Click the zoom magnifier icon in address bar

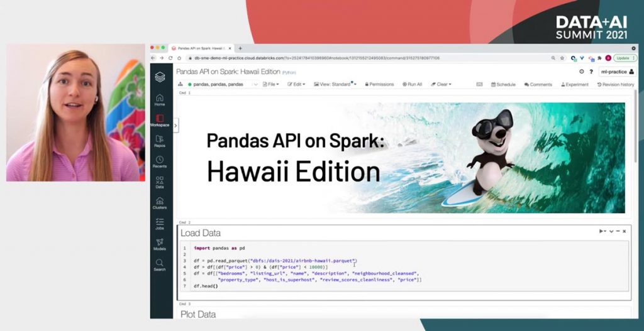(553, 58)
